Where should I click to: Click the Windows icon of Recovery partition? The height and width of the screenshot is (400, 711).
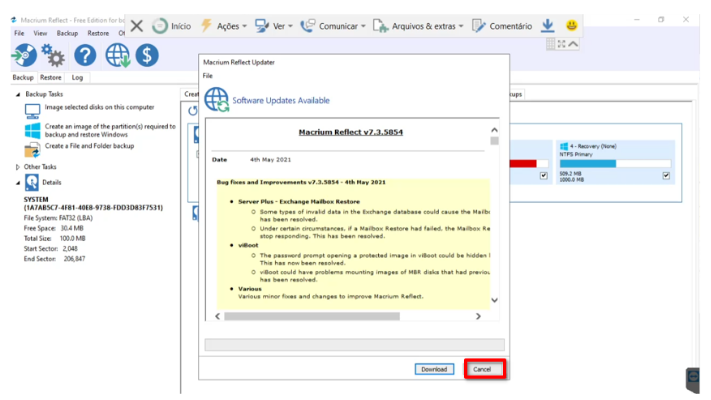coord(564,146)
